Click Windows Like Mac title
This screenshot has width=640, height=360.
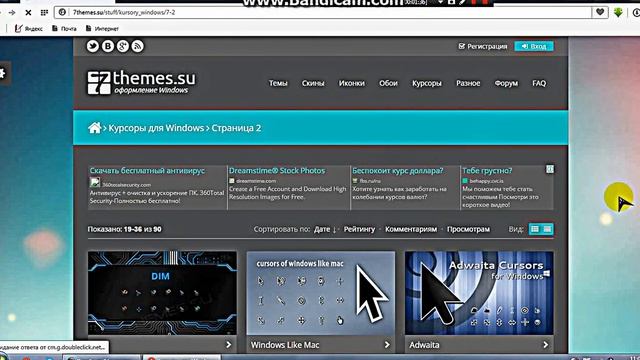click(285, 345)
